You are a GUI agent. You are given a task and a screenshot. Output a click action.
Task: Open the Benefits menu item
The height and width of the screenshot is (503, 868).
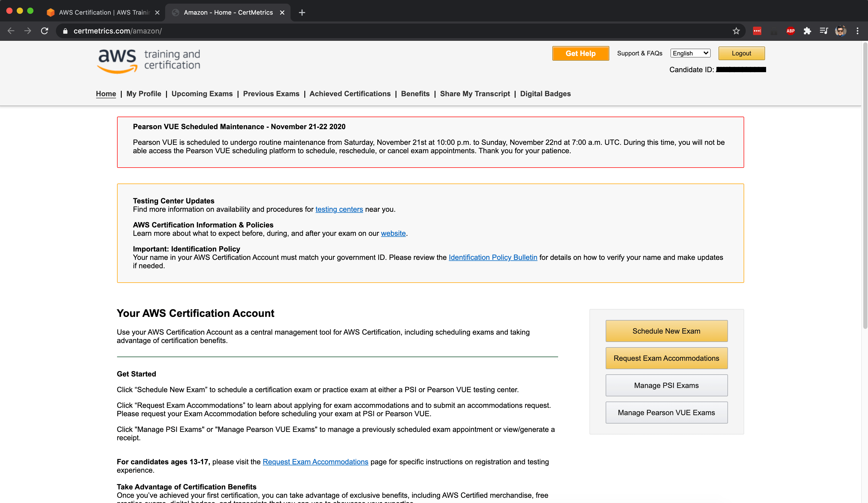pos(415,94)
